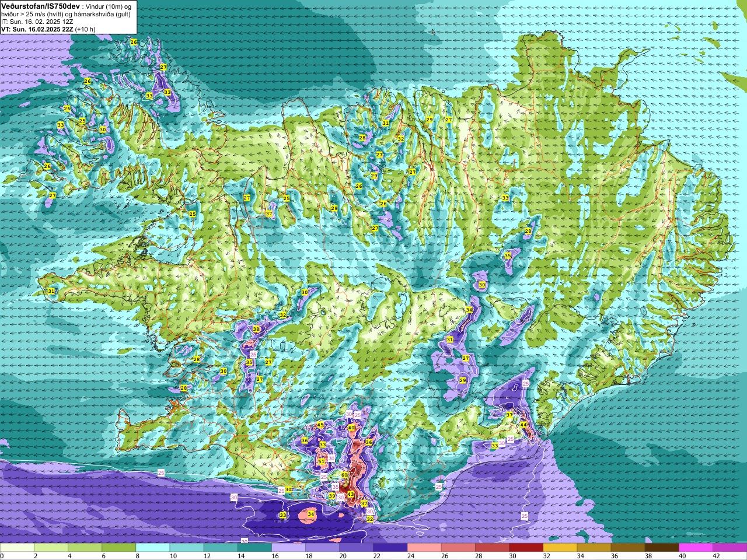Click the magenta 40–42 legend swatch
The image size is (747, 560).
(696, 548)
